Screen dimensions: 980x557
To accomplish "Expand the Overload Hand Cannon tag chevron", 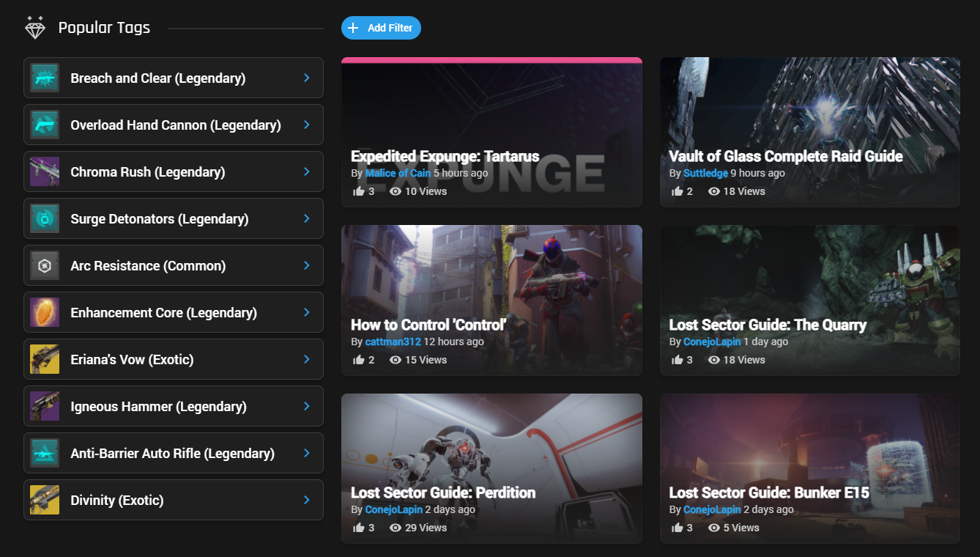I will (x=307, y=125).
